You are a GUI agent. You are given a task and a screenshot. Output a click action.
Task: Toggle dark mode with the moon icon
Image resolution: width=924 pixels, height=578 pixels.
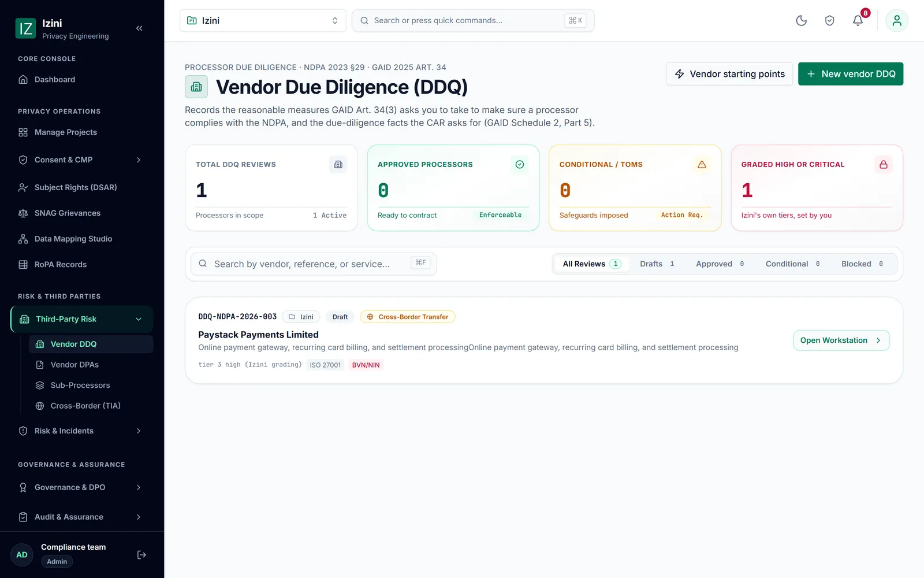click(801, 21)
